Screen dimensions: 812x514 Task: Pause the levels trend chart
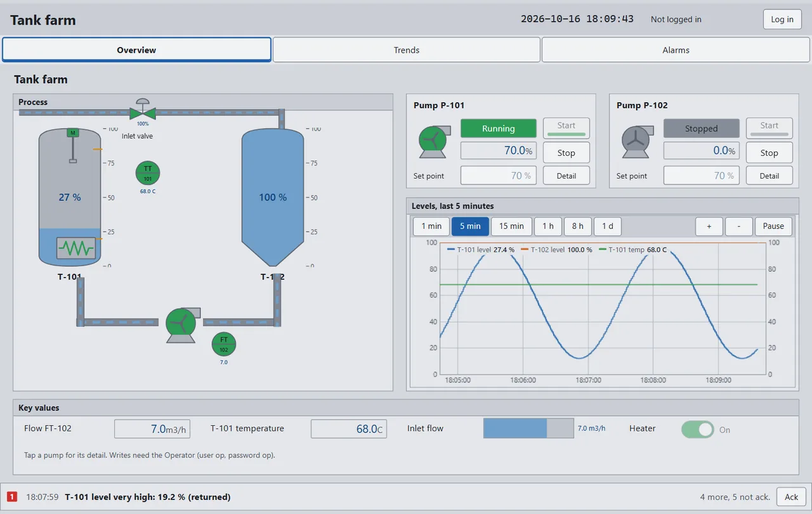[x=773, y=226]
